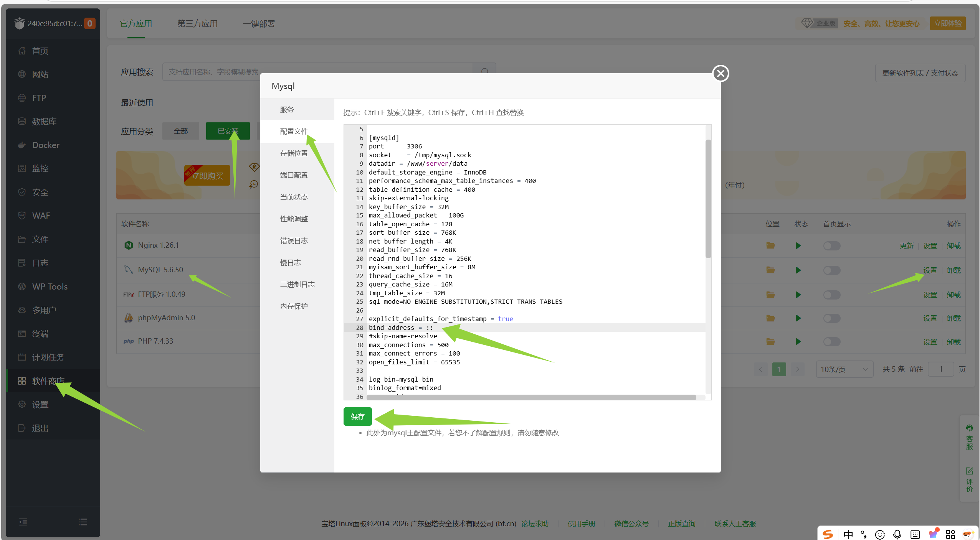The width and height of the screenshot is (980, 540).
Task: Open the Nginx folder location icon
Action: click(770, 245)
